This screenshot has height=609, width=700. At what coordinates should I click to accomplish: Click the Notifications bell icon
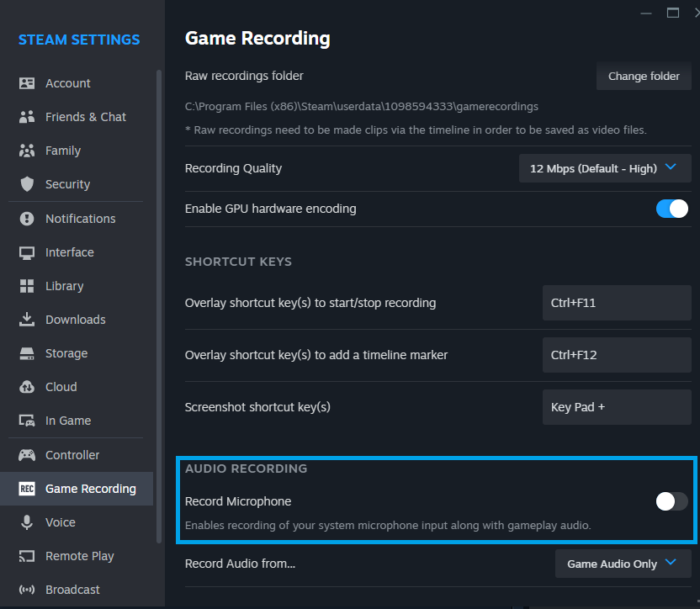pyautogui.click(x=27, y=219)
